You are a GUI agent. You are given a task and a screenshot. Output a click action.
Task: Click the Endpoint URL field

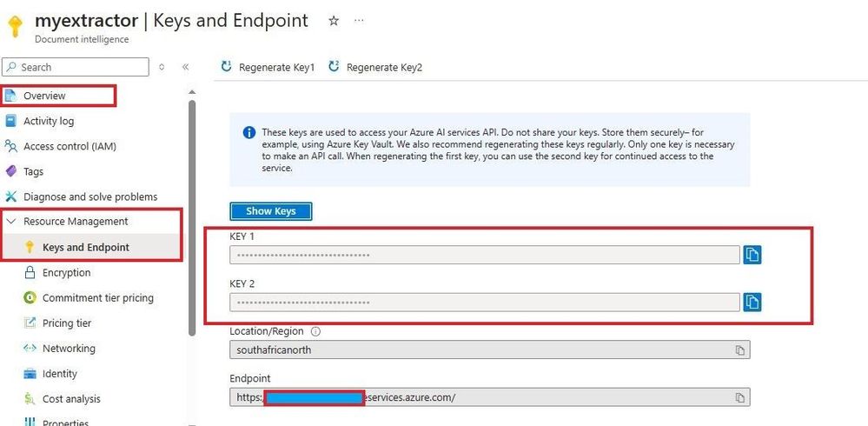pyautogui.click(x=490, y=397)
